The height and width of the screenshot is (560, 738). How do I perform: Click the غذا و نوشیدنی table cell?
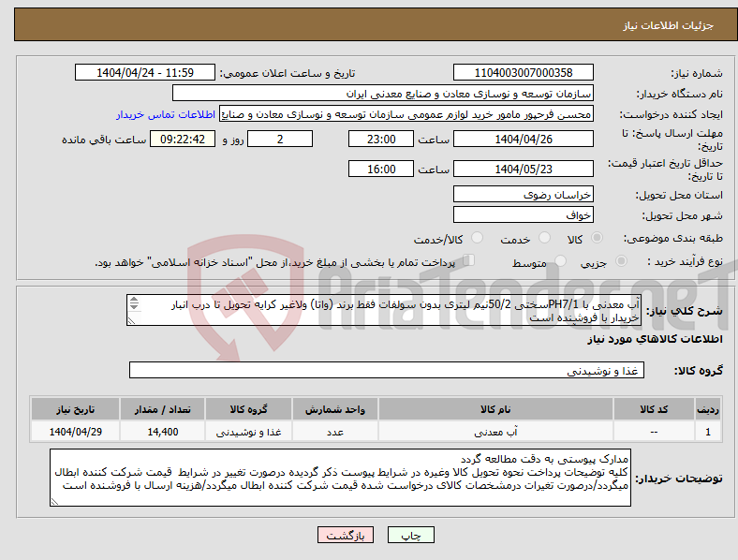(248, 432)
